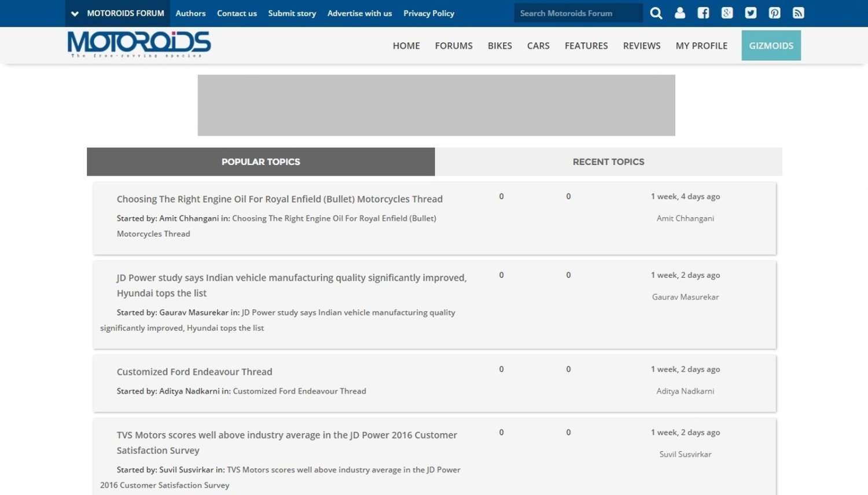Click last poster Gaurav Masurekar under timestamp

685,297
